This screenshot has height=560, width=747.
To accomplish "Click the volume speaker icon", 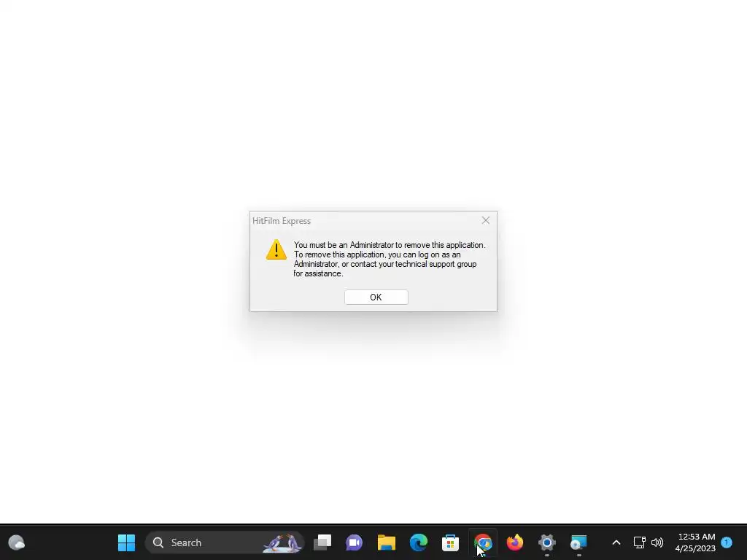I will (x=657, y=542).
